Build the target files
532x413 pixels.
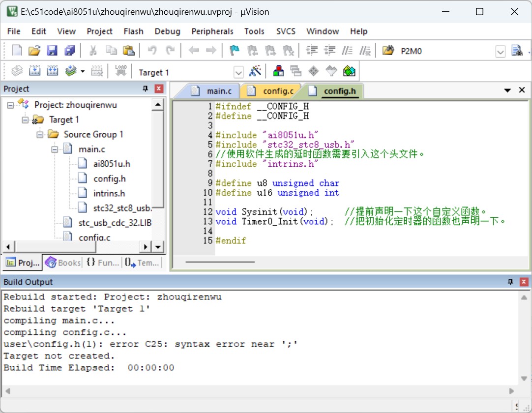34,71
